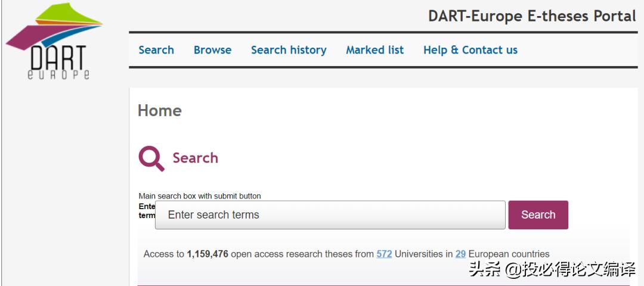Open the Browse menu item
Screen dimensions: 644x286
click(212, 50)
